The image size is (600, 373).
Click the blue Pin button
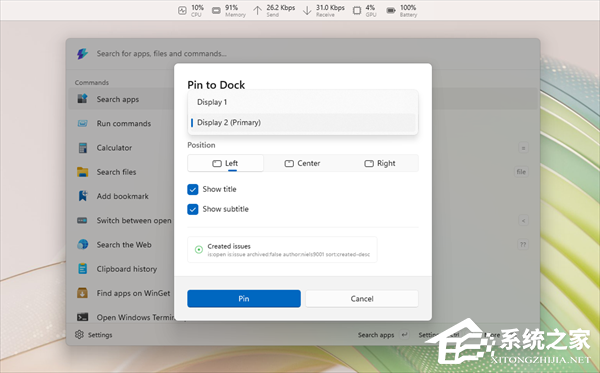[x=244, y=298]
